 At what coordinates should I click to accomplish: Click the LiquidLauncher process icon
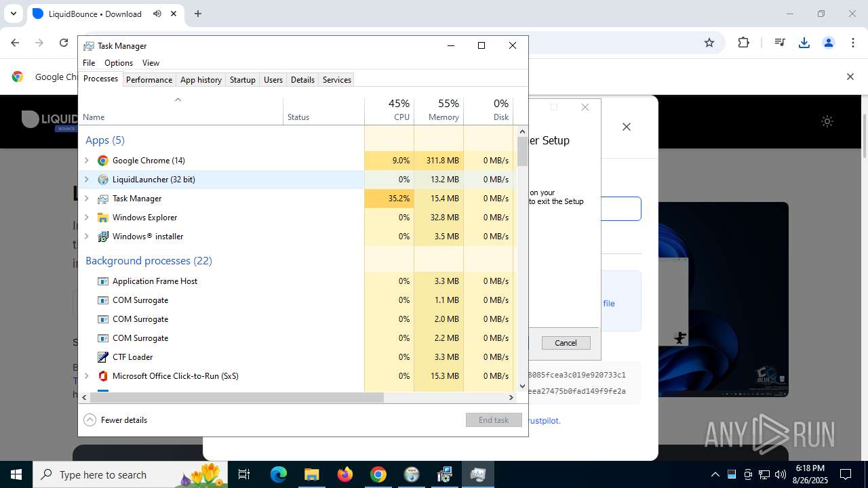[103, 180]
